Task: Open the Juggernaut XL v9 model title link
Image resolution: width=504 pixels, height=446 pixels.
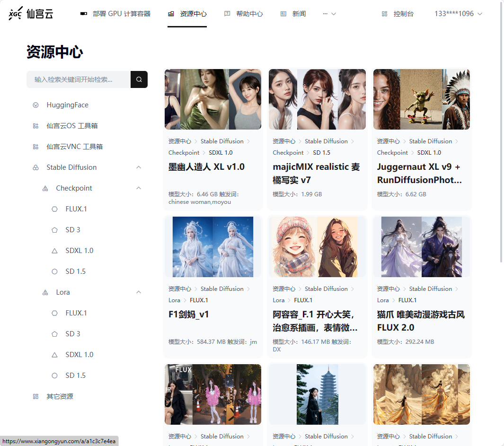Action: [x=419, y=173]
